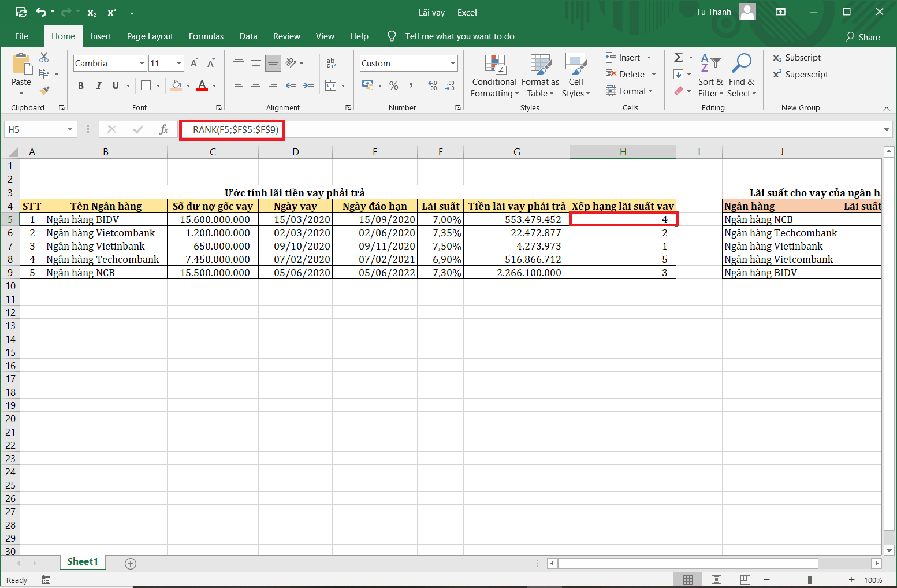
Task: Open the Formulas ribbon tab
Action: point(206,36)
